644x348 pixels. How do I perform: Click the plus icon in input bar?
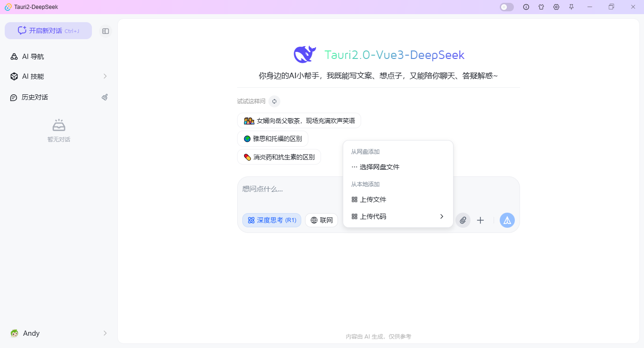click(x=480, y=220)
